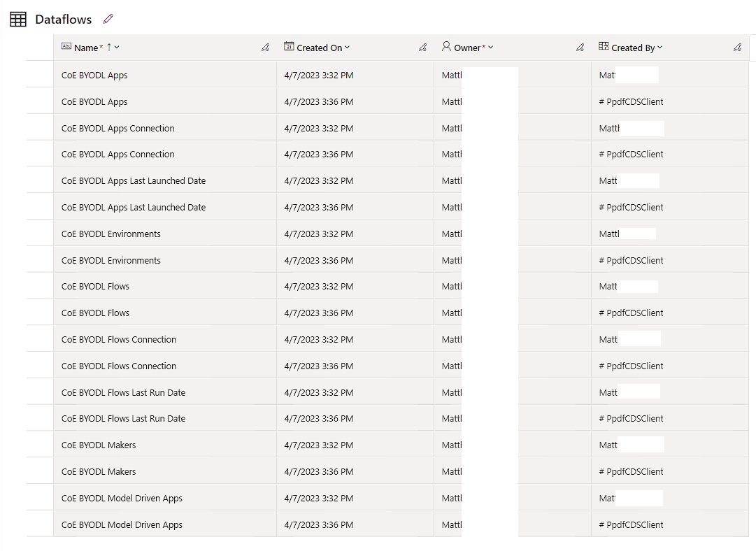Open the Name column dropdown menu
The width and height of the screenshot is (756, 551).
coord(117,47)
